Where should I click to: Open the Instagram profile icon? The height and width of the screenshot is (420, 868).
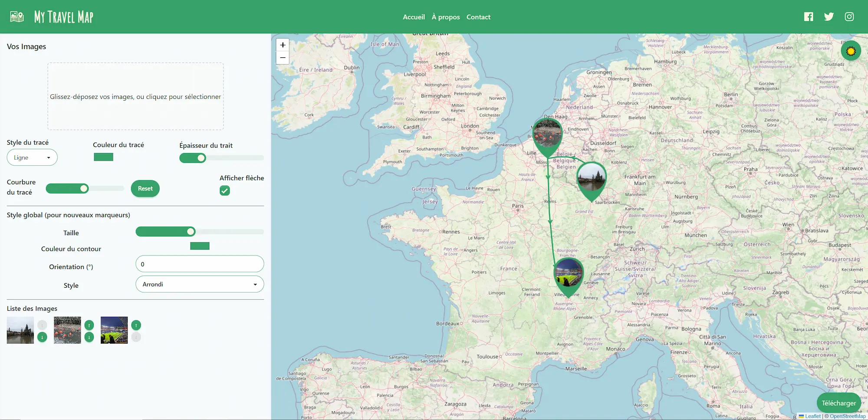(x=849, y=17)
